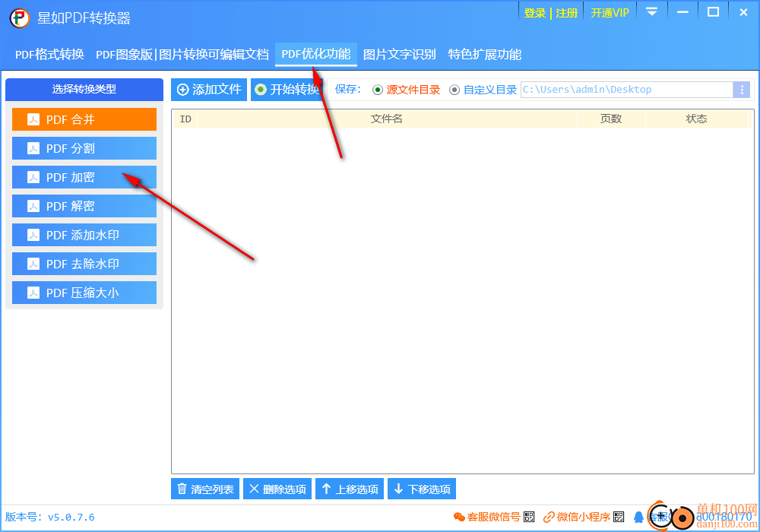The image size is (760, 532).
Task: Choose PDF 压缩大小 conversion type
Action: tap(84, 293)
